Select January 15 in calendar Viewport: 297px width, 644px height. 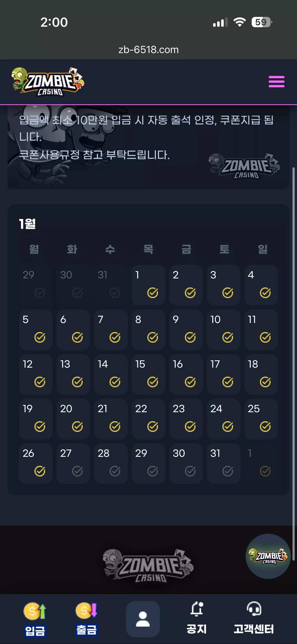pos(148,374)
